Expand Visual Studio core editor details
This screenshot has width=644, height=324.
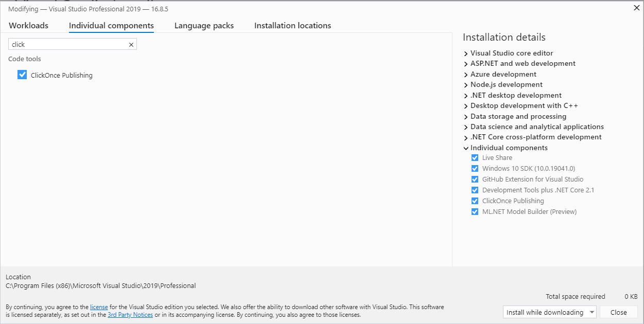(x=466, y=53)
